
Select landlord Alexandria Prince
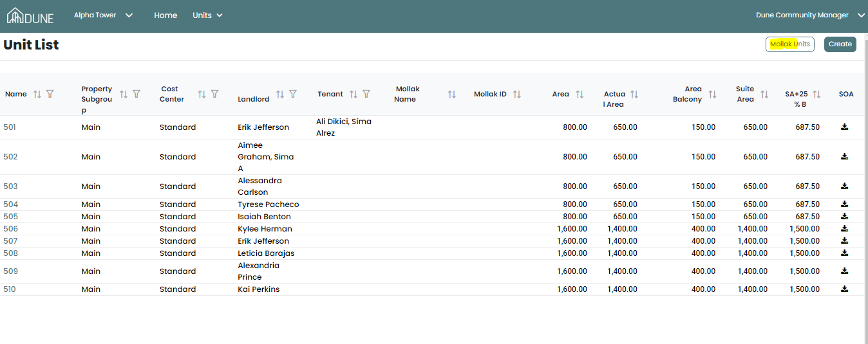(259, 271)
